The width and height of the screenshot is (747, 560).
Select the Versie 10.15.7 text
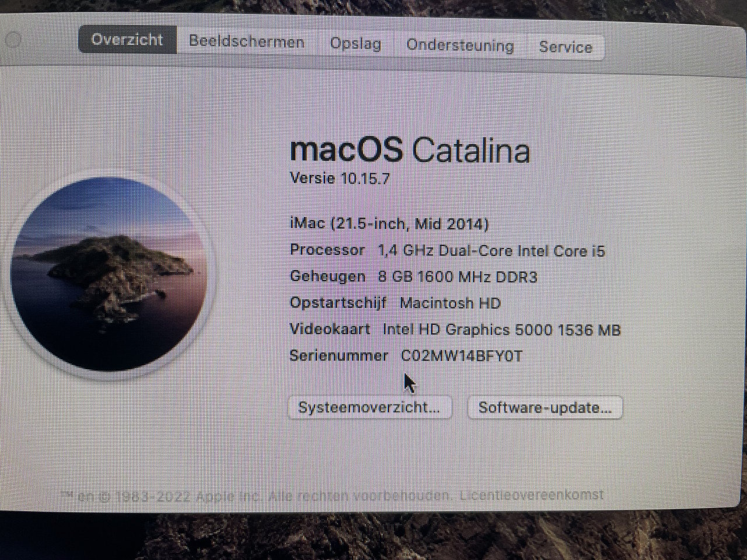click(340, 178)
